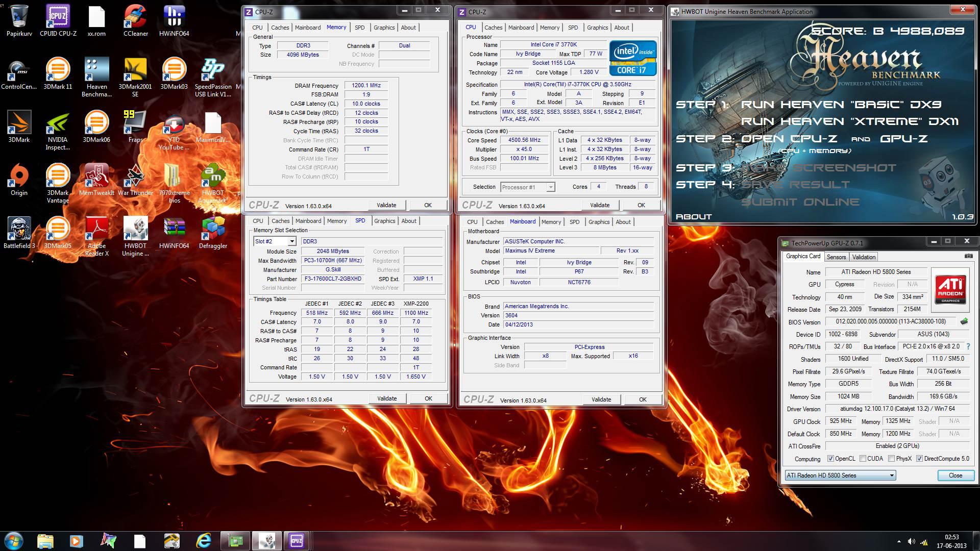Click OK in the Mainboard CPU-Z window
The image size is (980, 551).
(x=643, y=399)
